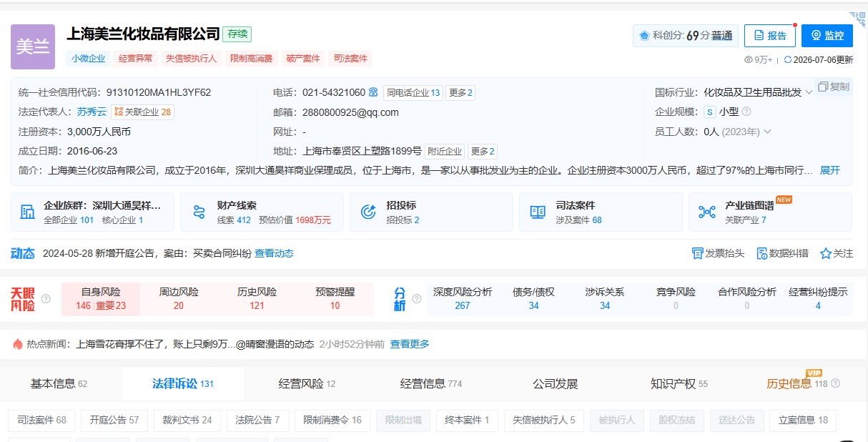The width and height of the screenshot is (868, 442).
Task: Click 查看动态 link
Action: [x=274, y=253]
